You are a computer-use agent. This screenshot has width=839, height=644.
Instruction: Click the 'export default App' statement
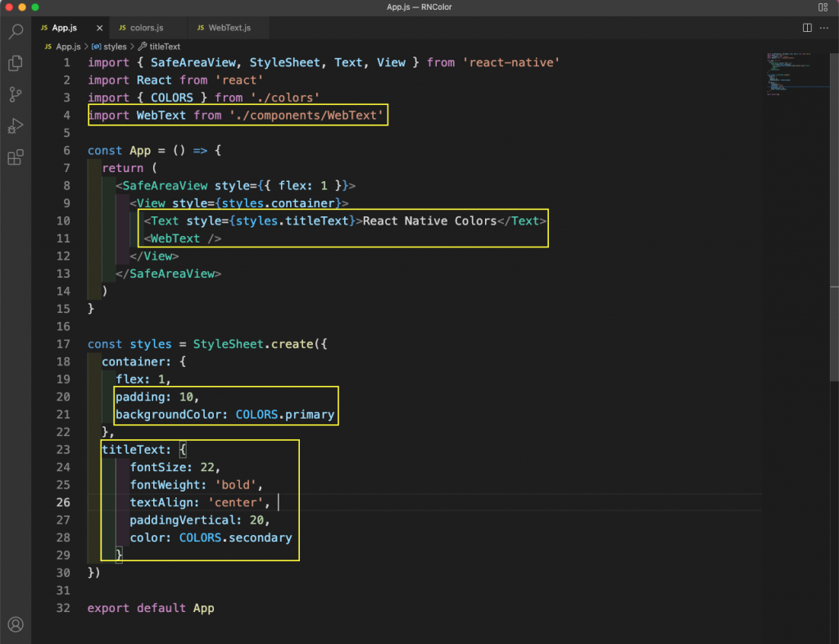coord(151,609)
